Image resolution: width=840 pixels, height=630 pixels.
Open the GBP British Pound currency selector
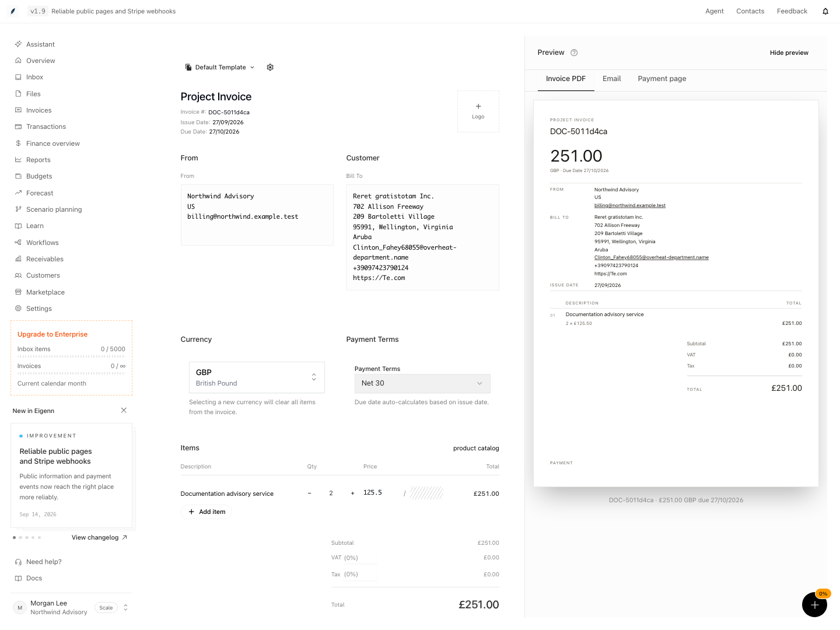point(257,377)
